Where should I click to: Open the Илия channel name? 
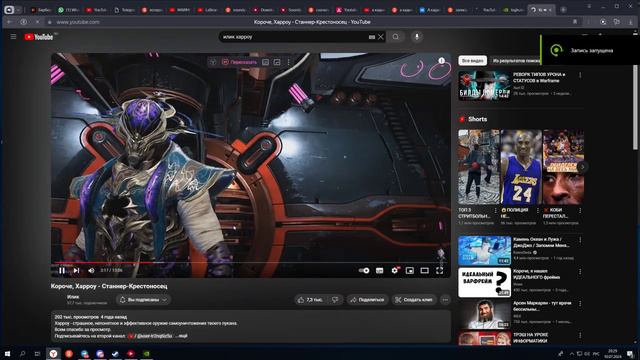click(x=73, y=297)
